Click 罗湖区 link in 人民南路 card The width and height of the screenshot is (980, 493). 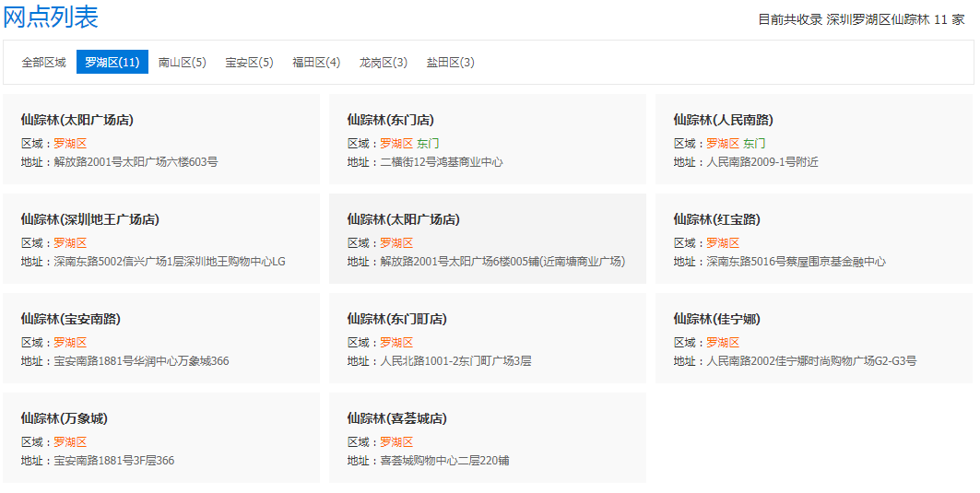pyautogui.click(x=723, y=144)
